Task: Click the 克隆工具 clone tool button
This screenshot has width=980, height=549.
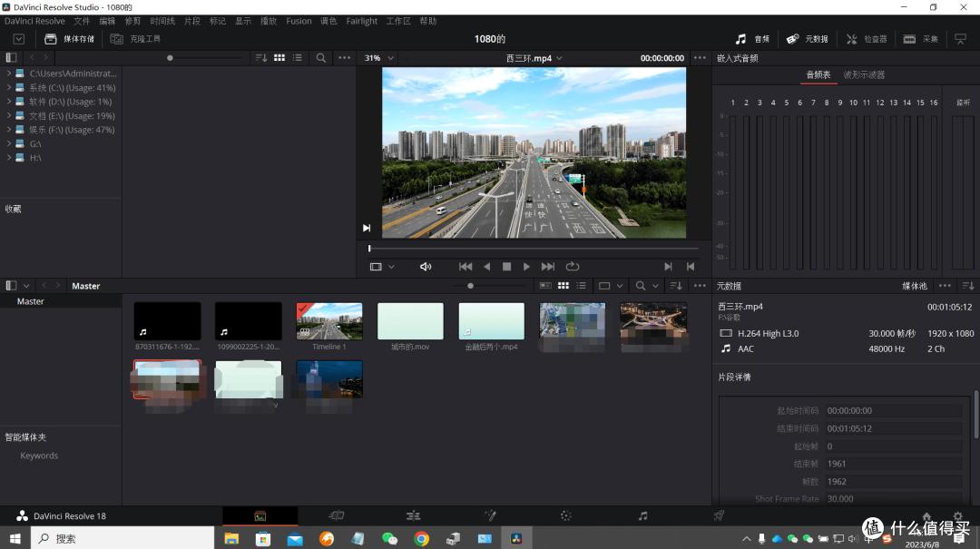Action: 135,39
